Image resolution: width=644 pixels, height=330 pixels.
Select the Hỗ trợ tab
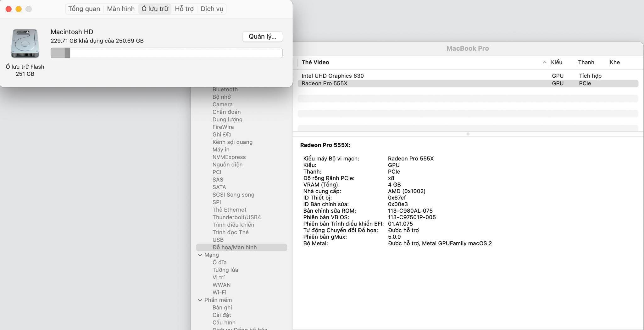(x=184, y=9)
